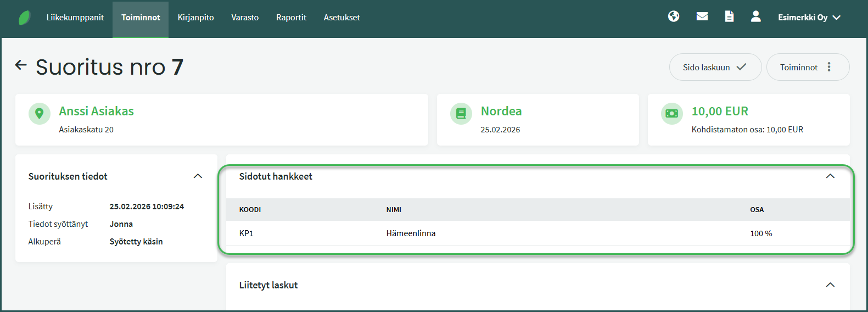Open the Toiminnot actions menu button
The width and height of the screenshot is (868, 312).
(x=808, y=67)
